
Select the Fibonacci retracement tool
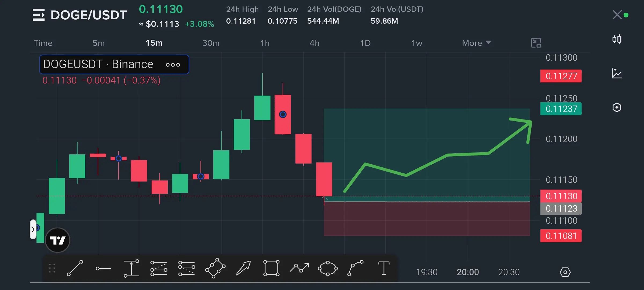click(x=159, y=268)
